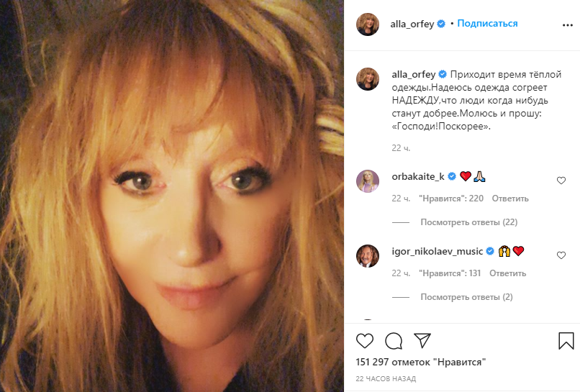This screenshot has height=392, width=580.
Task: Open the alla_orfey username in header
Action: 412,24
